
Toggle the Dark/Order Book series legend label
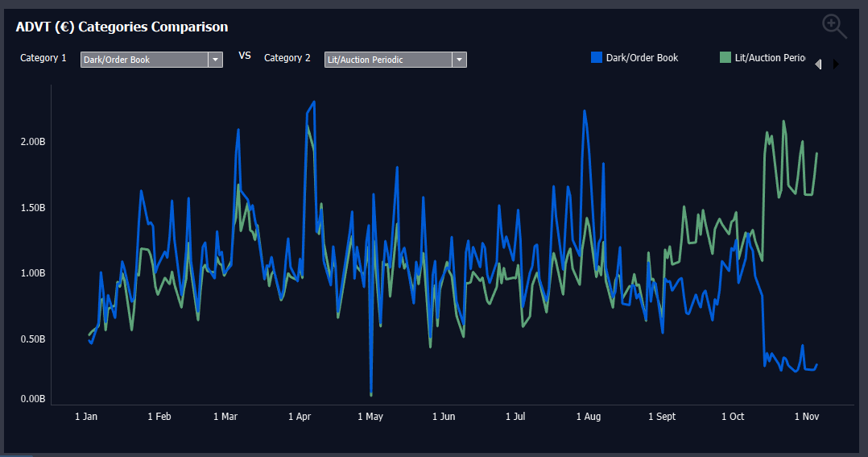click(642, 58)
